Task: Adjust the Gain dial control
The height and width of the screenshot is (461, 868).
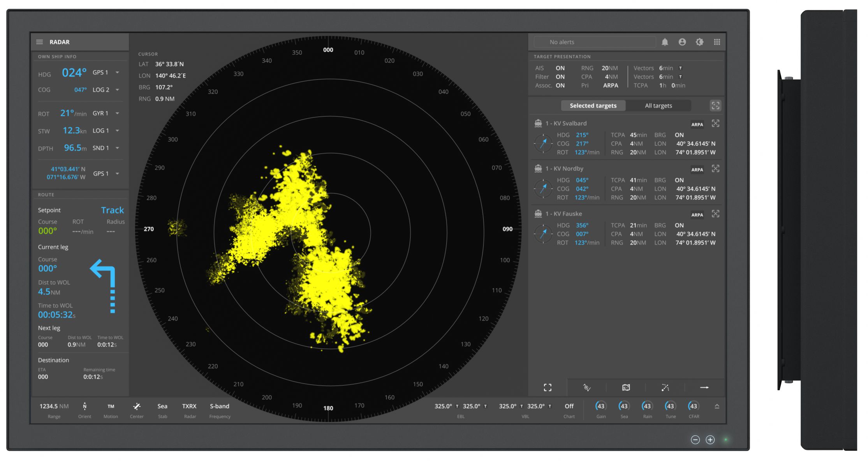Action: (x=601, y=407)
